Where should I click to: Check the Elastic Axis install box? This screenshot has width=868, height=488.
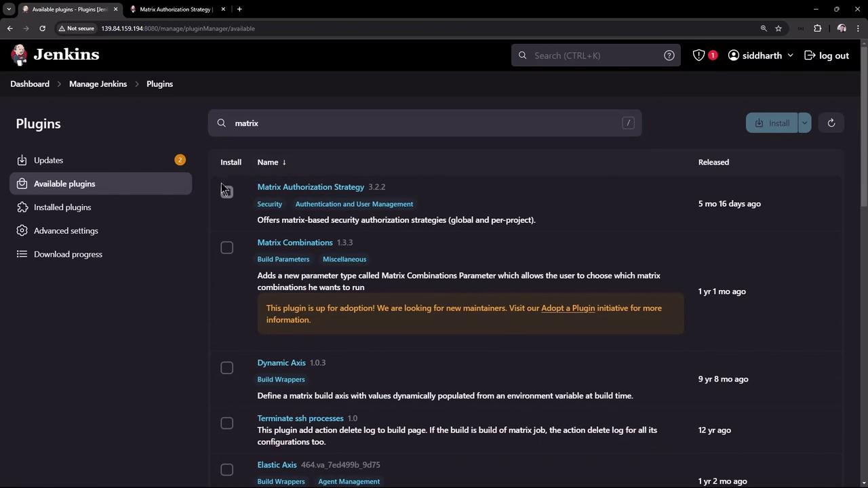(227, 470)
